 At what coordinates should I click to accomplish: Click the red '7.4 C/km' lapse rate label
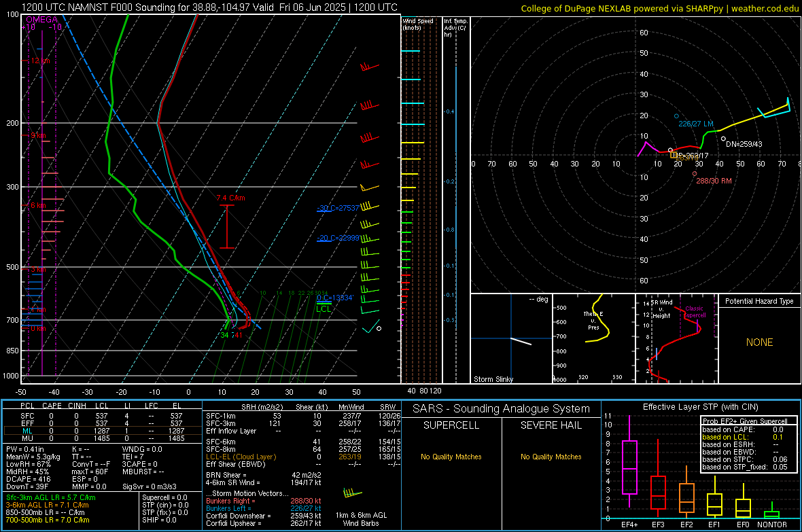point(230,198)
